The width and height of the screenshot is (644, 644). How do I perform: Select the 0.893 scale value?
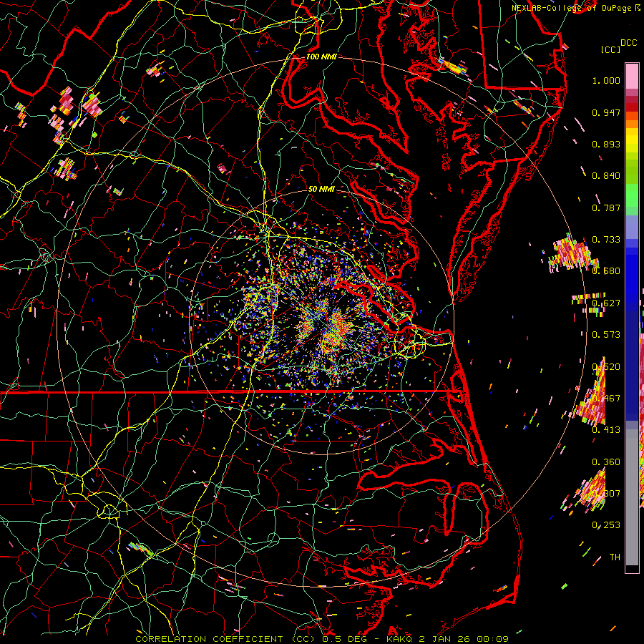pos(606,144)
